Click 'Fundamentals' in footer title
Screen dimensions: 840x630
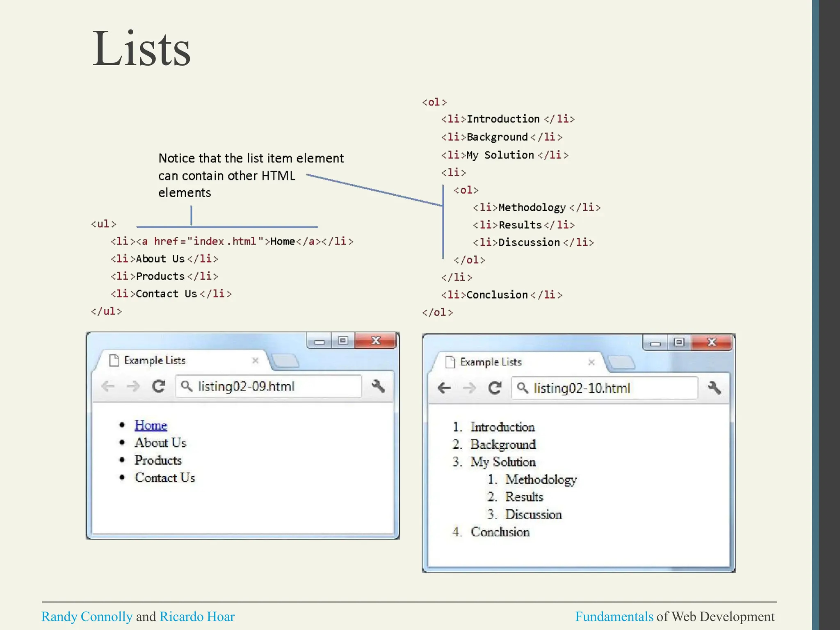click(614, 616)
